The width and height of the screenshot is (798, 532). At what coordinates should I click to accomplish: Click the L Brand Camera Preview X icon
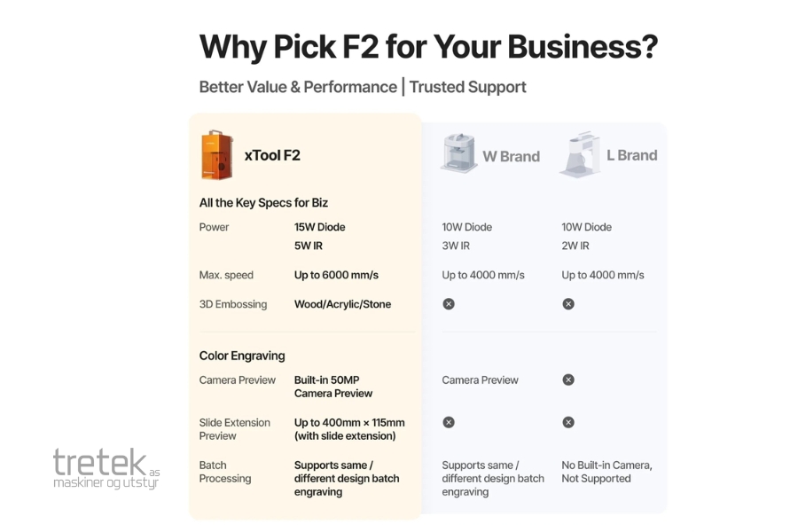tap(568, 379)
